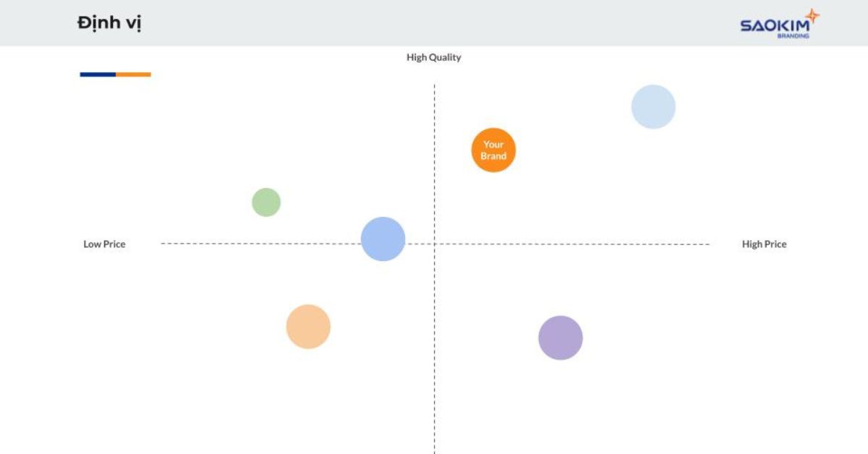
Task: Click the purple circle in lower right quadrant
Action: pyautogui.click(x=561, y=338)
